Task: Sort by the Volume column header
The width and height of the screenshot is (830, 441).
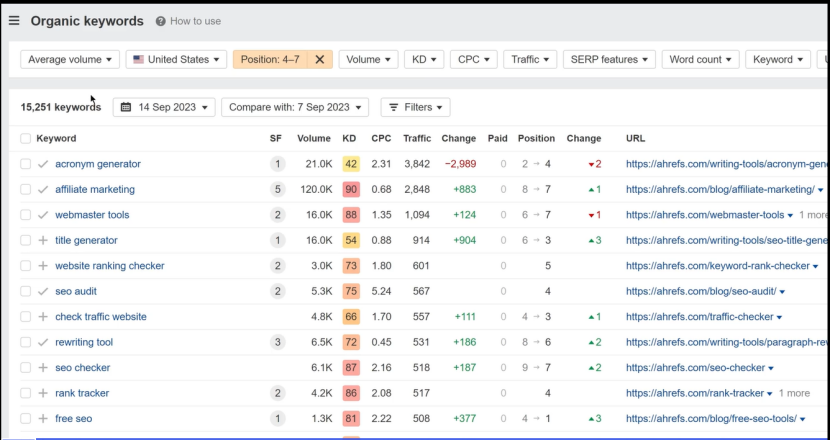Action: (x=314, y=139)
